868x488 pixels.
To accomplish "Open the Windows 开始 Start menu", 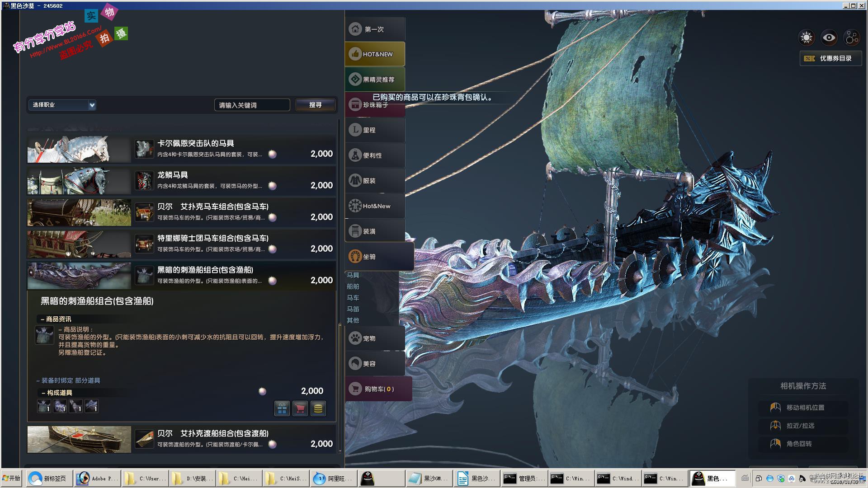I will coord(12,478).
